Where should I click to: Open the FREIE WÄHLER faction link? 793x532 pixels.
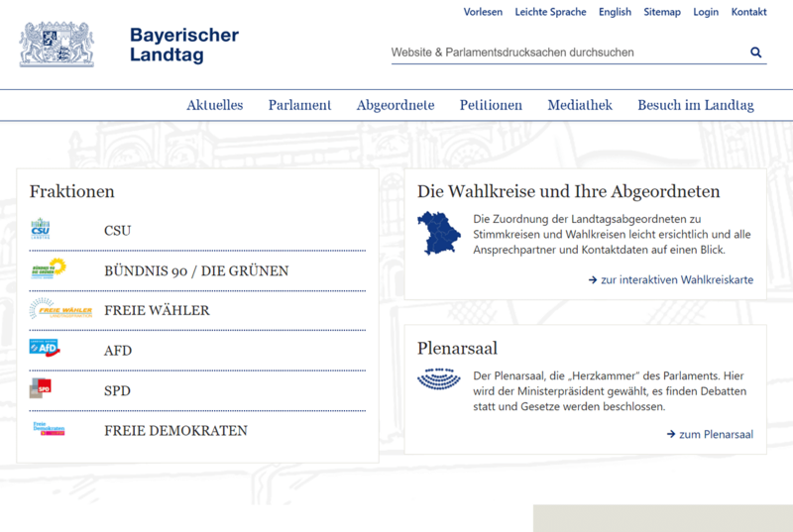pos(157,310)
